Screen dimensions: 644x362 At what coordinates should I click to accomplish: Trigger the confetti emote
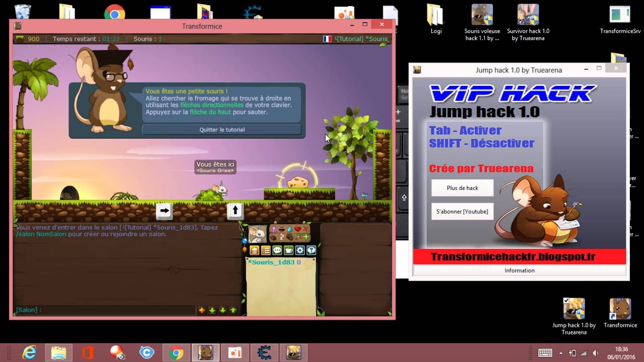[x=298, y=236]
